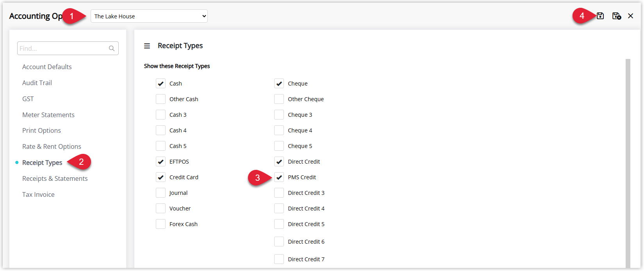The image size is (644, 271).
Task: Click the Save icon in the header
Action: click(600, 16)
